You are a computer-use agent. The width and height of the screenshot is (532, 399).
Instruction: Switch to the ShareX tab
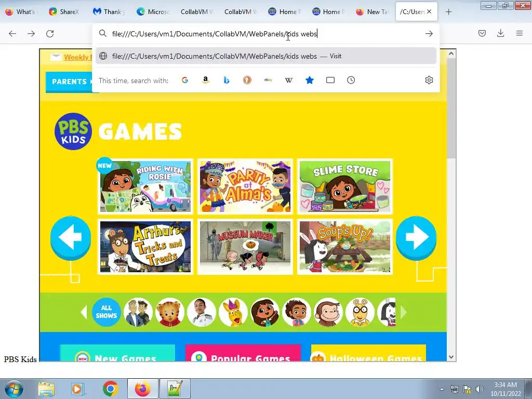pyautogui.click(x=64, y=12)
